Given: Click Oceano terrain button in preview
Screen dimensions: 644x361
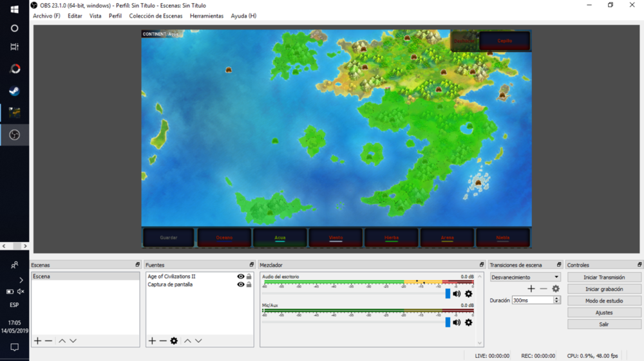Looking at the screenshot, I should click(224, 237).
